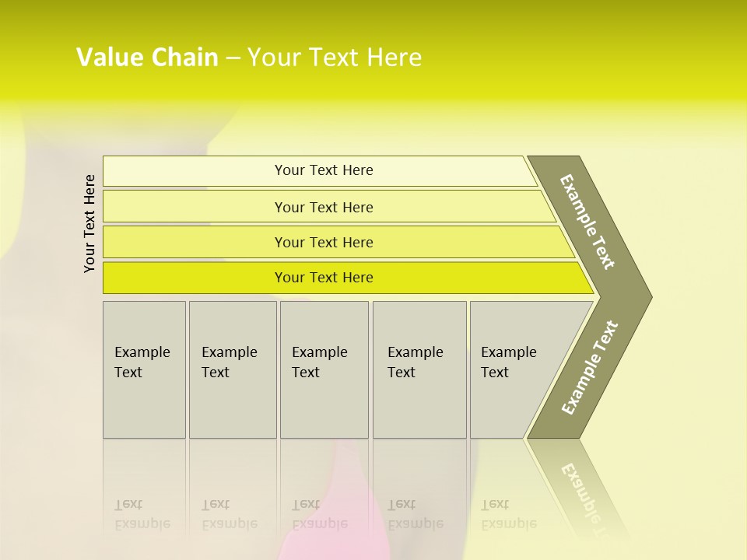The image size is (747, 560).
Task: Click the mirrored reflection of the olive chevron
Action: click(x=579, y=488)
